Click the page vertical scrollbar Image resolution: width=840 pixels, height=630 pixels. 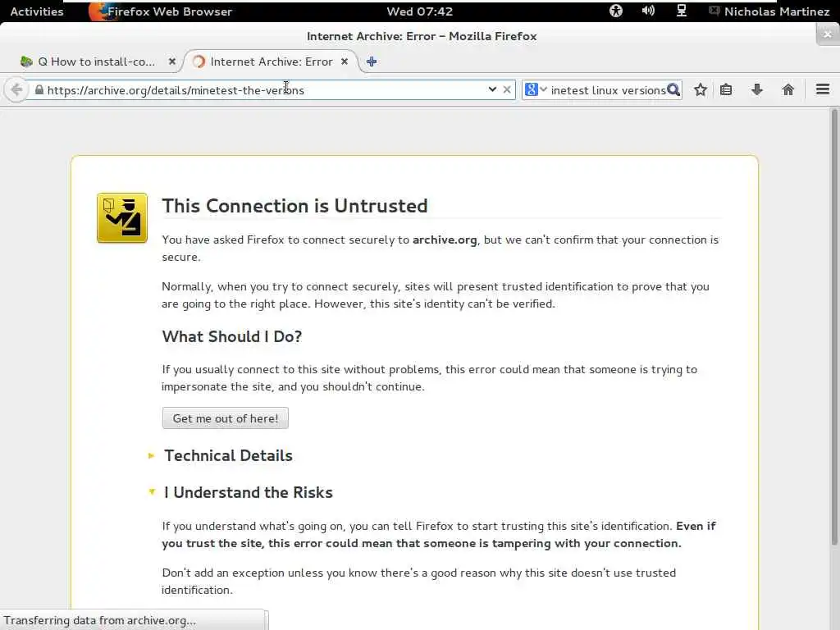click(x=833, y=326)
